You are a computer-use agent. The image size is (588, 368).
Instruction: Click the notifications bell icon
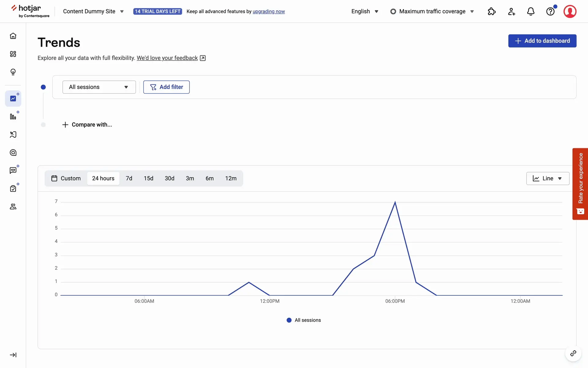pyautogui.click(x=531, y=11)
